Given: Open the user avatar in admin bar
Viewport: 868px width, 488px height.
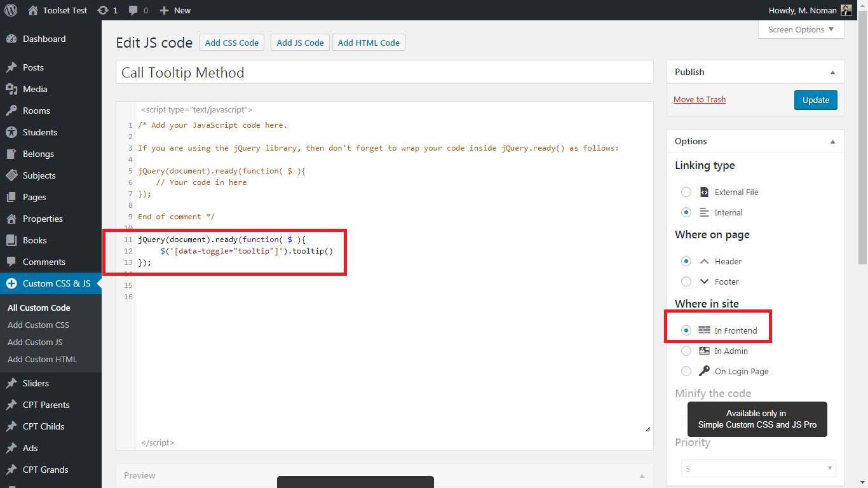Looking at the screenshot, I should (846, 10).
